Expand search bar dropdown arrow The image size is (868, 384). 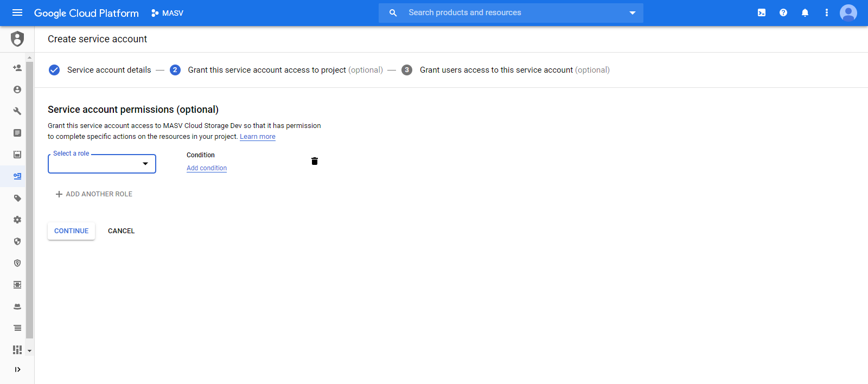(633, 12)
